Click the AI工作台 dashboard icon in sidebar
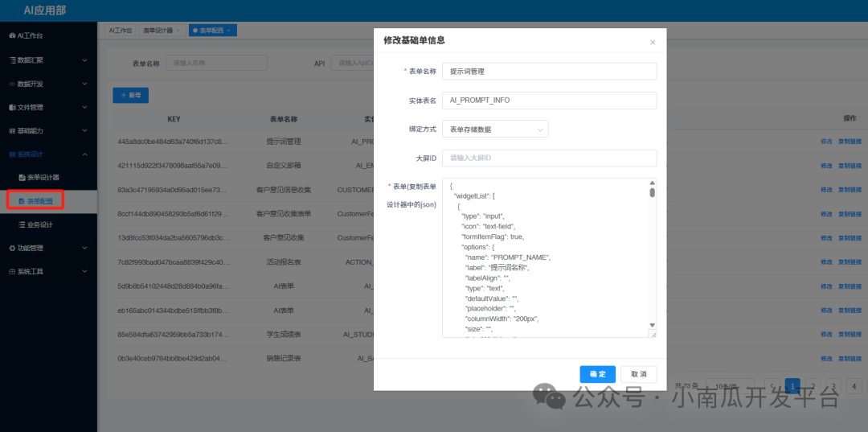The width and height of the screenshot is (868, 432). click(12, 35)
